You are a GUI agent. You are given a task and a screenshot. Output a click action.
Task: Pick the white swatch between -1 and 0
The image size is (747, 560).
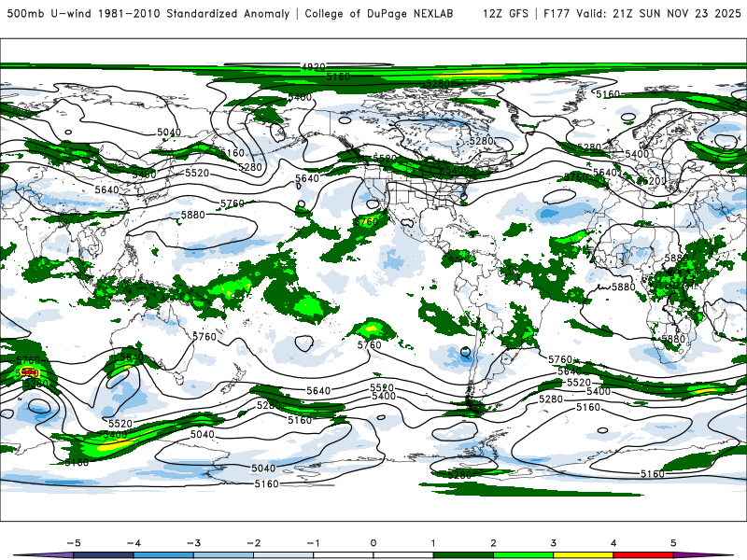(x=344, y=555)
